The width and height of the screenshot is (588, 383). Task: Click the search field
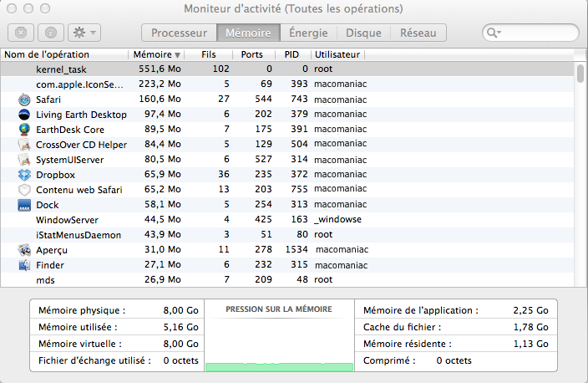[530, 33]
